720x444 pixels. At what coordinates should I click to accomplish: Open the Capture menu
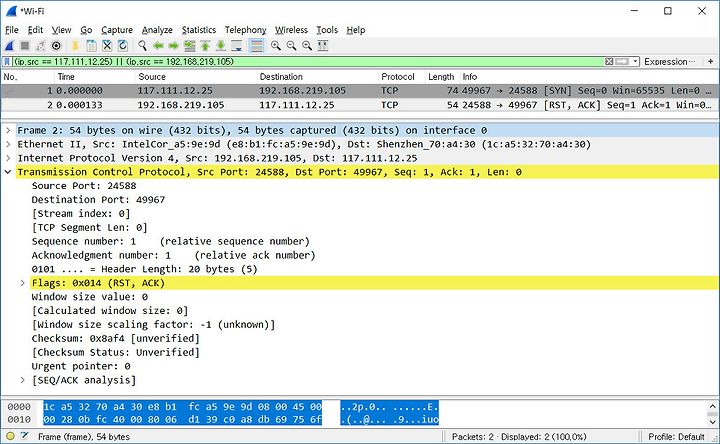(117, 30)
